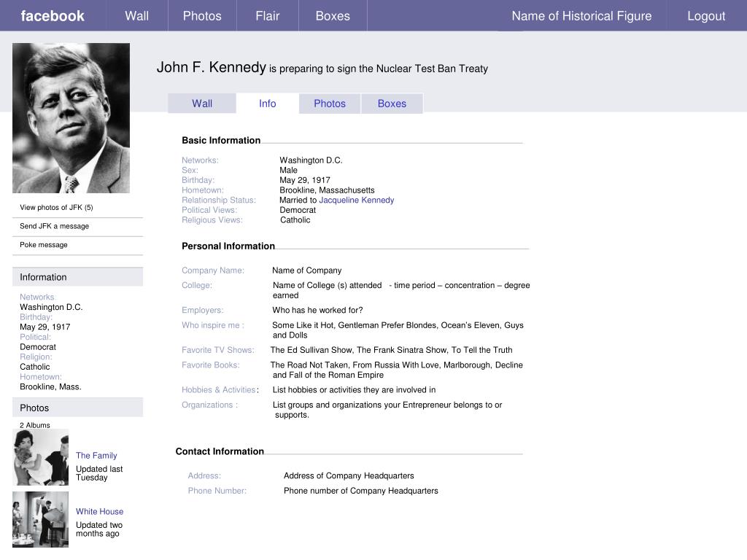The height and width of the screenshot is (560, 747).
Task: Click 'Updated two months ago' album text
Action: 99,529
